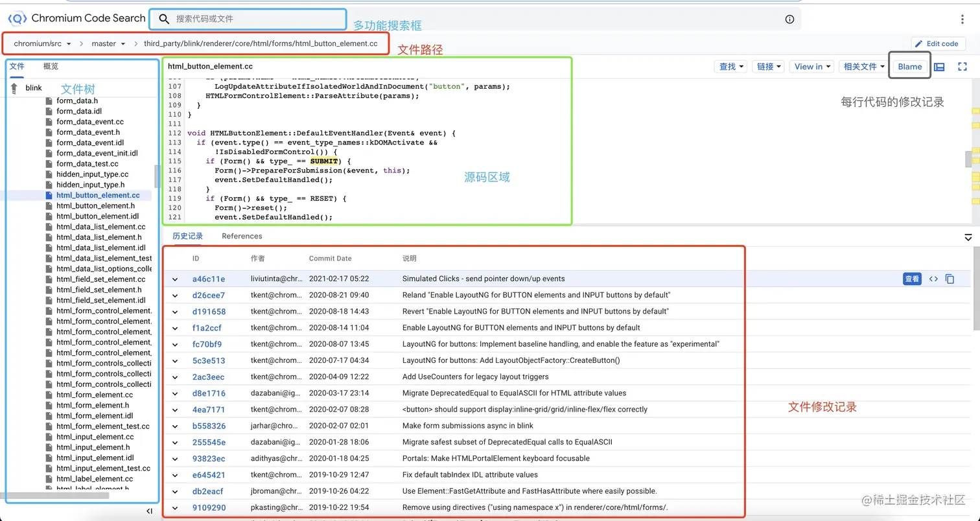Open commit link e645421
The width and height of the screenshot is (980, 521).
pos(209,475)
